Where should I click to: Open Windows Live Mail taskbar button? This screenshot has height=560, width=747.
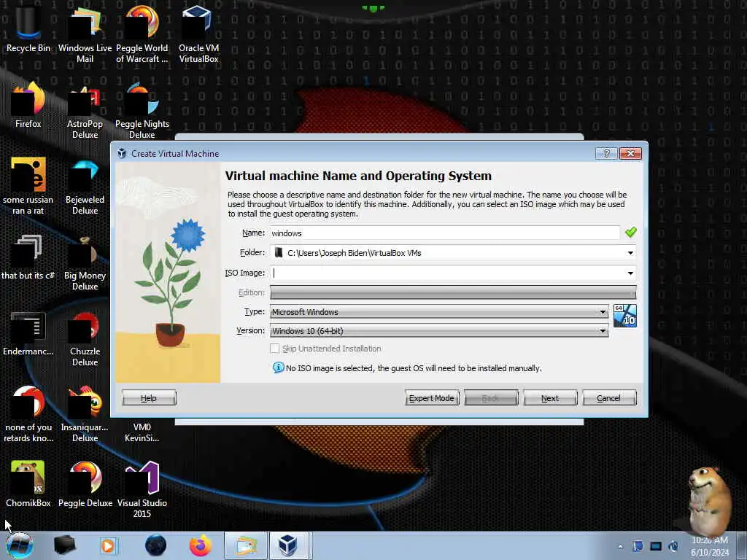(x=245, y=545)
